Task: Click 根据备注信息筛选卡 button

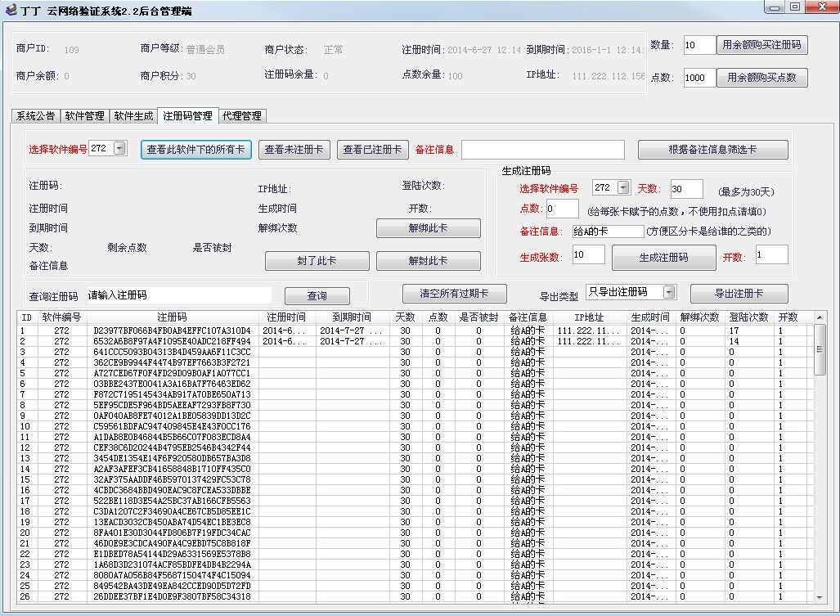Action: tap(712, 150)
